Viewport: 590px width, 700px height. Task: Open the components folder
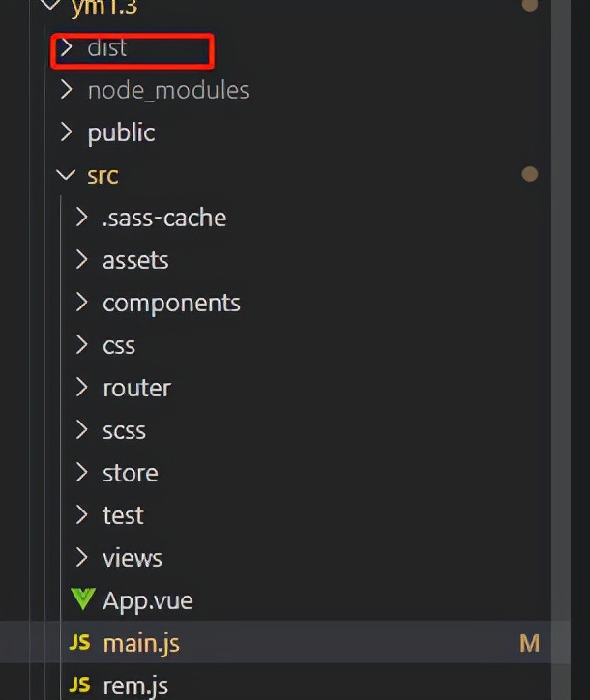pyautogui.click(x=171, y=303)
